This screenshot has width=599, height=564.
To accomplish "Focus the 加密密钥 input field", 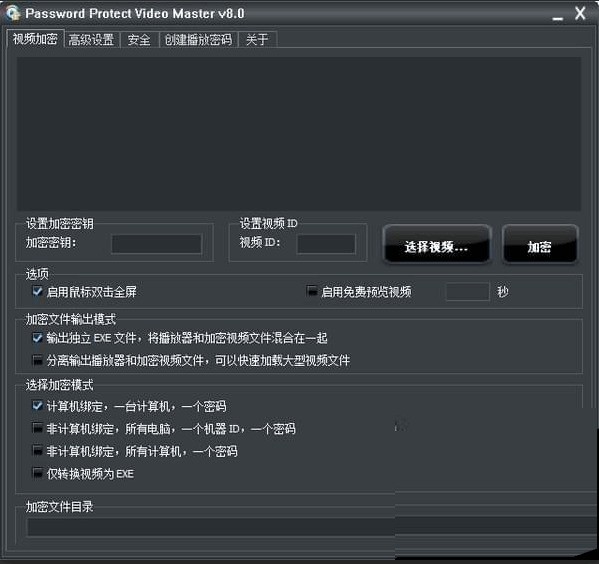I will pos(156,244).
